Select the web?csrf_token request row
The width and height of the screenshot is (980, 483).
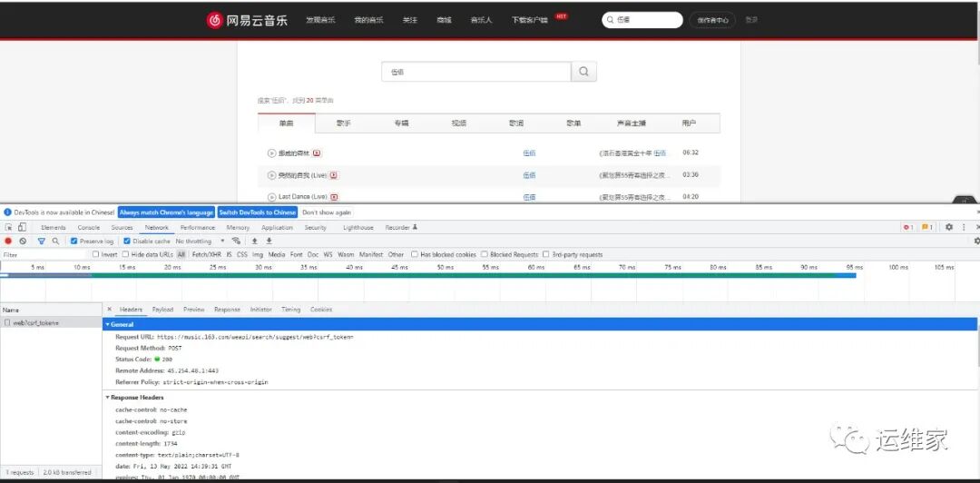tap(51, 323)
